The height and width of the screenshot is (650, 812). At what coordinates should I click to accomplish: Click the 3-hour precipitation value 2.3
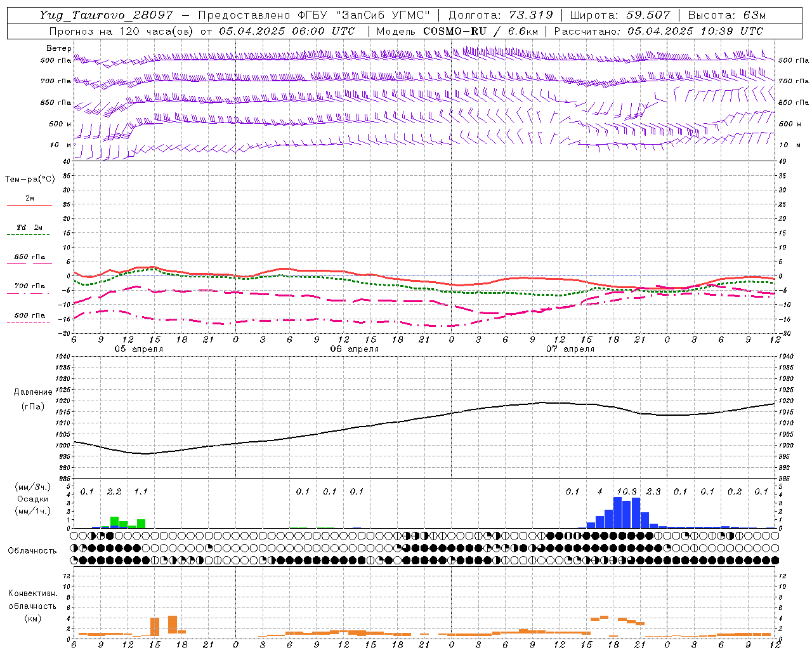pos(653,491)
